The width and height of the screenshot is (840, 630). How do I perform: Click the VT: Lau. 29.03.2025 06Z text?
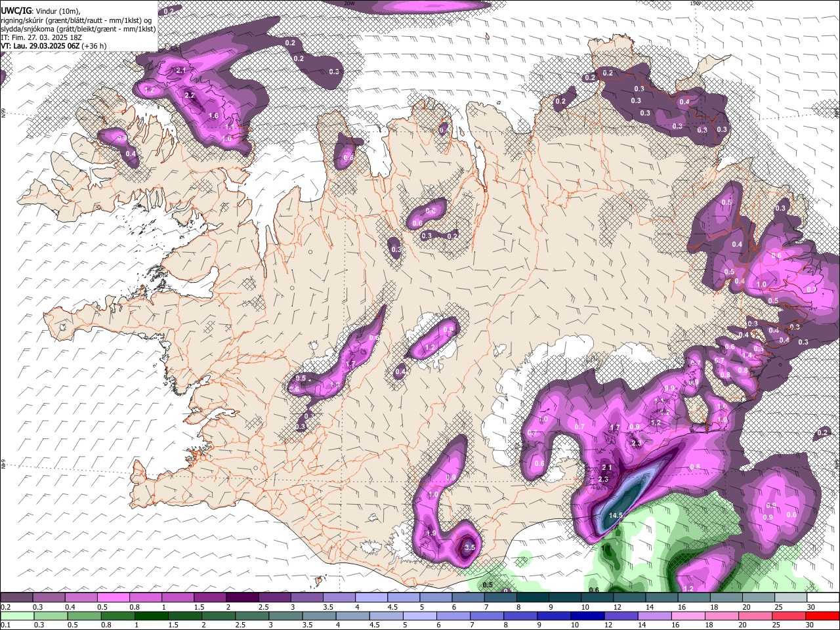click(x=41, y=46)
